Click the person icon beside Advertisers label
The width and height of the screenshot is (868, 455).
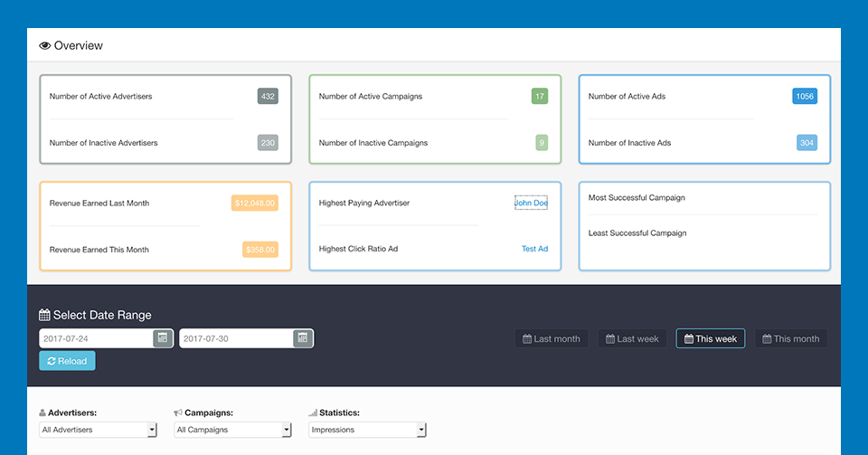point(42,412)
